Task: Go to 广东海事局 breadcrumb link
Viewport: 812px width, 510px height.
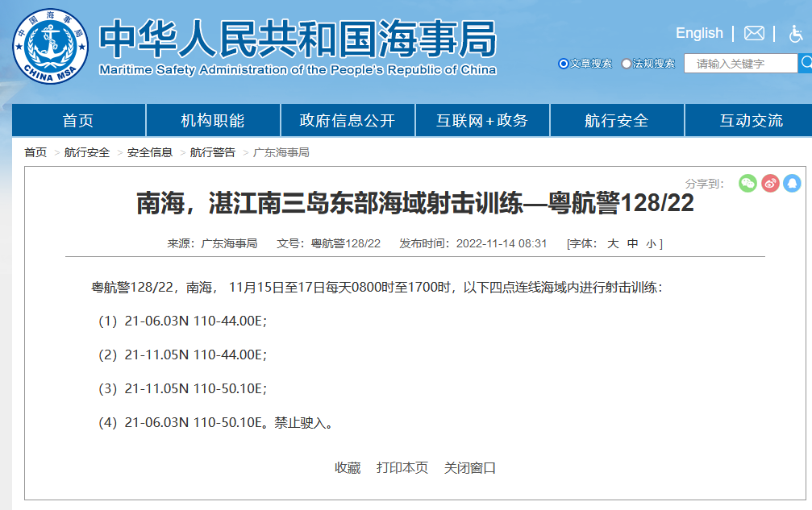Action: pyautogui.click(x=281, y=152)
